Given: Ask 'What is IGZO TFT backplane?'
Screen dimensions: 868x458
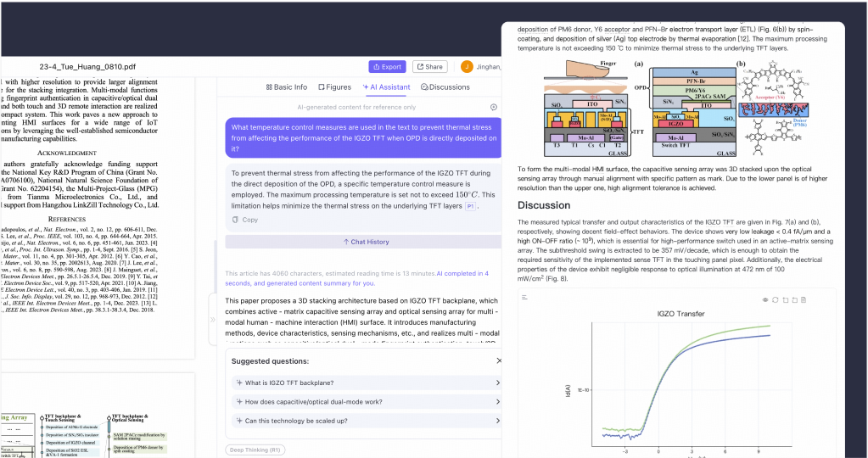Looking at the screenshot, I should (367, 383).
